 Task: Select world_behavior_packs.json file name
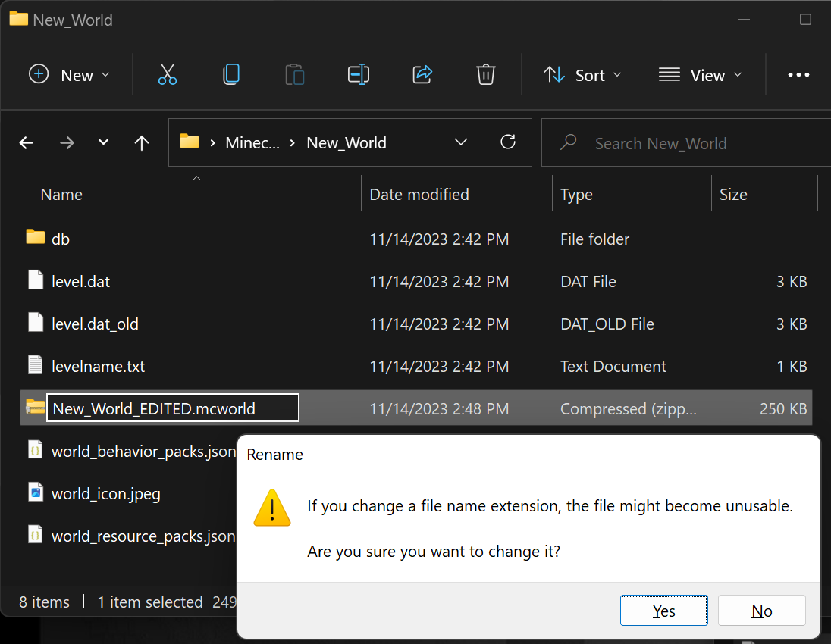[x=143, y=452]
